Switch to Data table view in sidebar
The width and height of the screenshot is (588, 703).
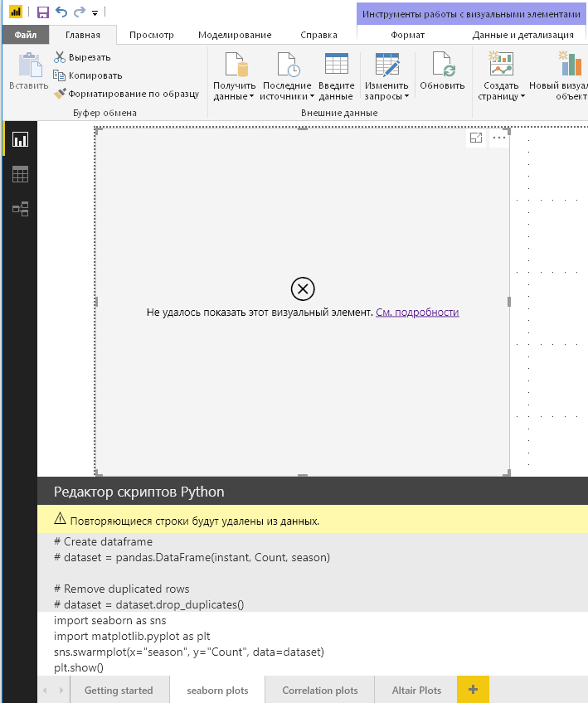(x=20, y=174)
